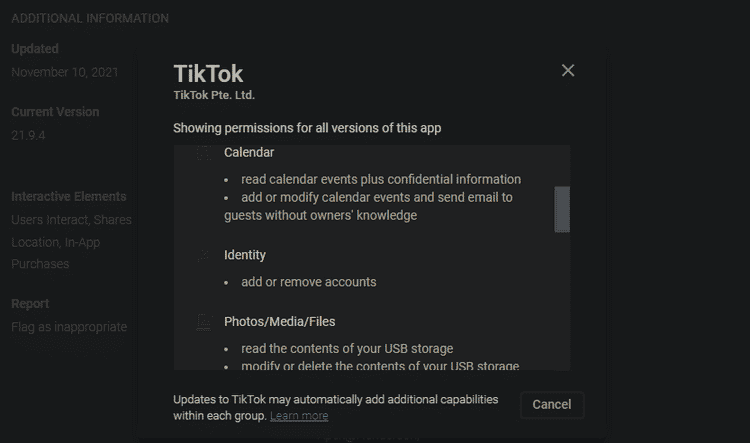The width and height of the screenshot is (750, 443).
Task: Click the November 10, 2021 updated date
Action: coord(65,72)
